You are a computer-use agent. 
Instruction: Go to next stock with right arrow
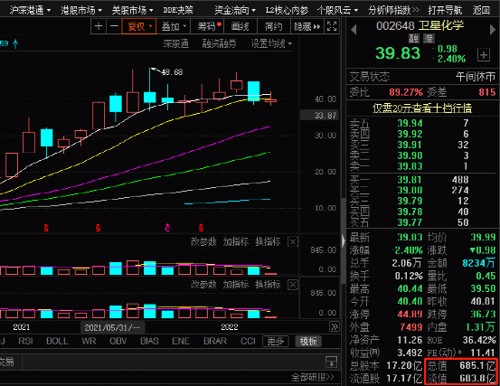[x=492, y=30]
